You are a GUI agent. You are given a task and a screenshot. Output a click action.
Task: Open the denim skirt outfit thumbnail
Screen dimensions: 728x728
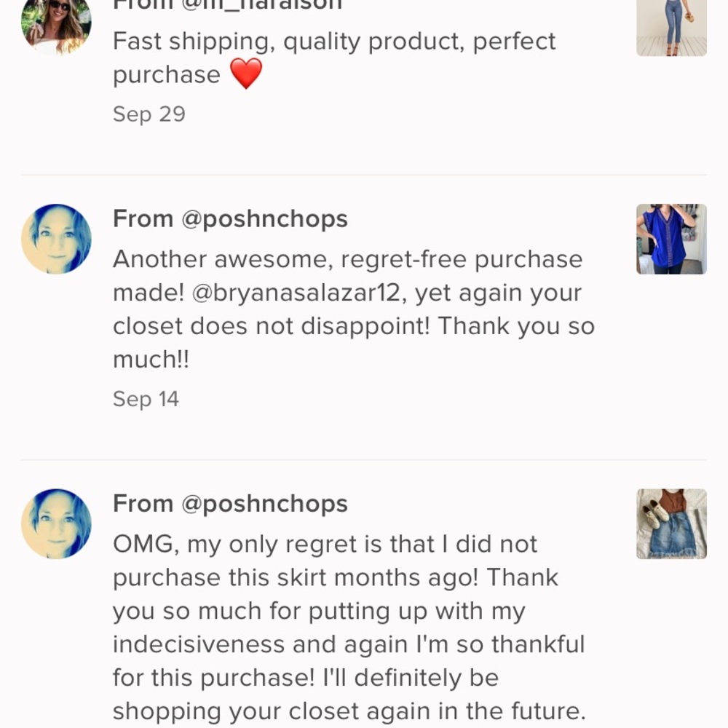click(671, 523)
